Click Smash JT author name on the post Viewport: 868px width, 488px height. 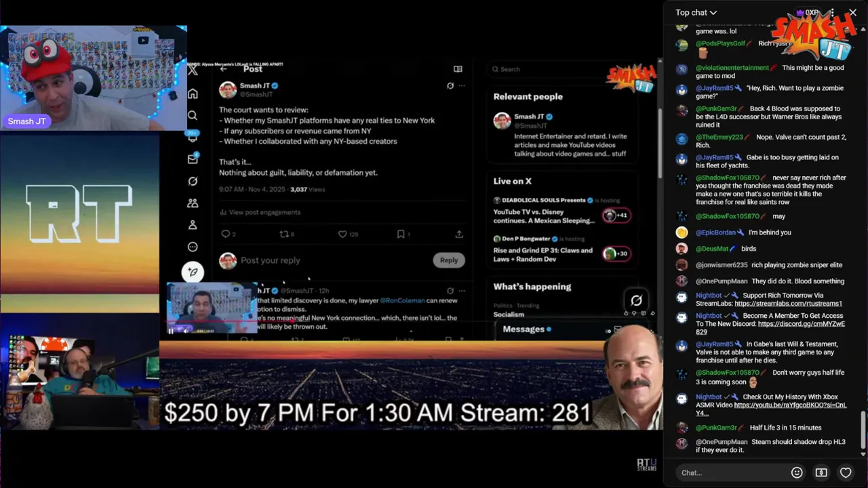(x=255, y=85)
